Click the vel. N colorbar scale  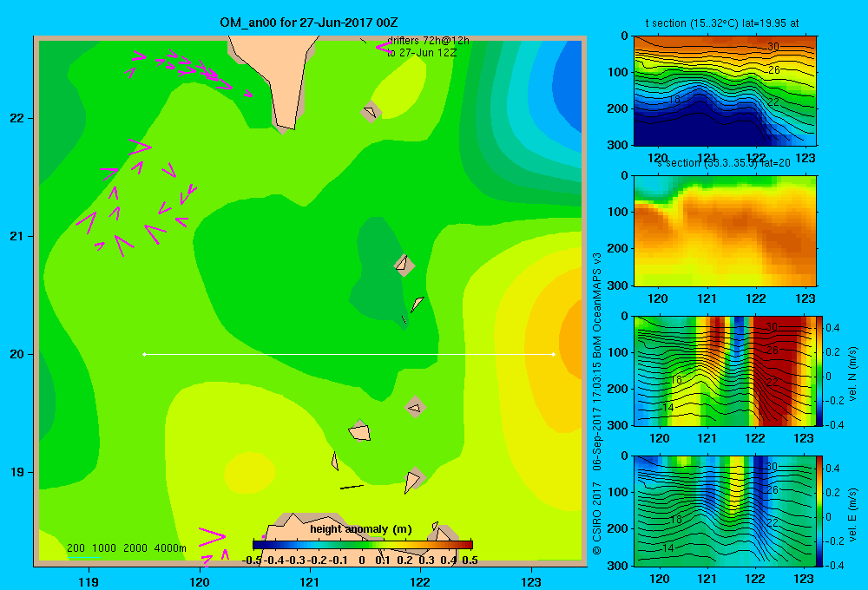point(820,370)
